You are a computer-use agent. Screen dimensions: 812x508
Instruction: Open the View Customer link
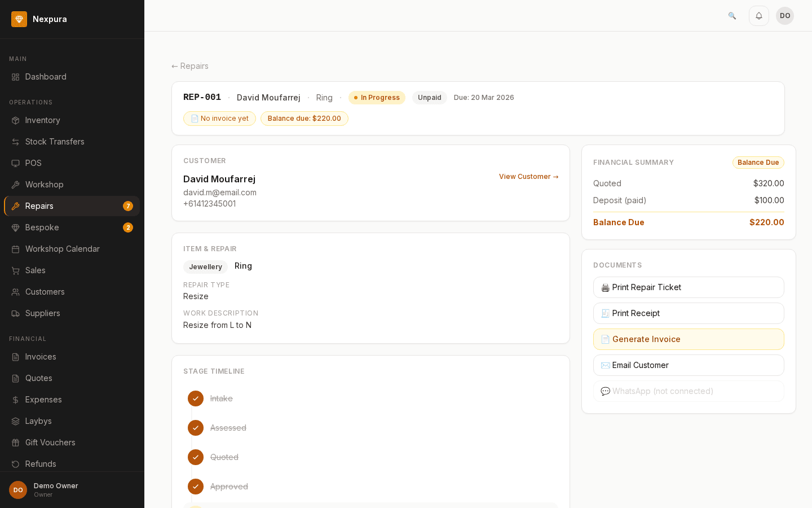(528, 177)
